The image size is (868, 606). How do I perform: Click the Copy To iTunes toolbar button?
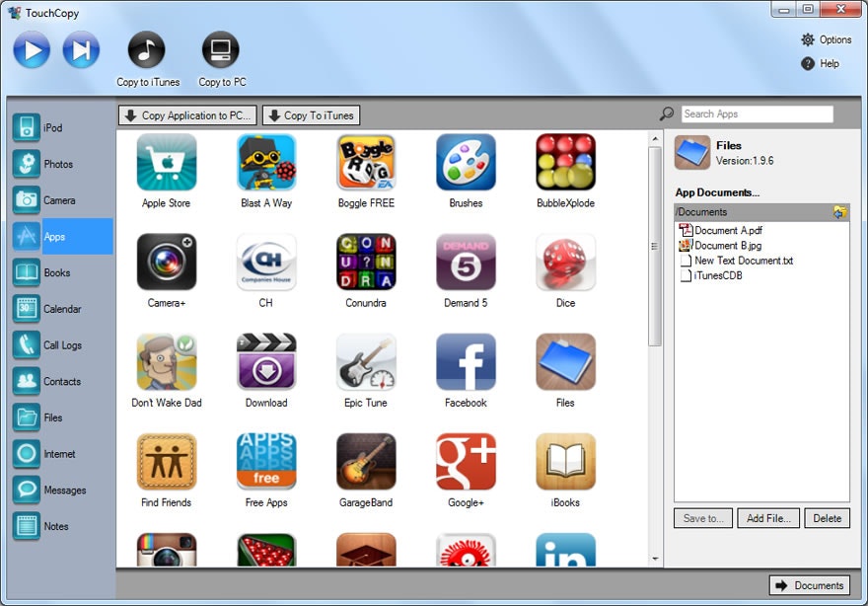311,115
